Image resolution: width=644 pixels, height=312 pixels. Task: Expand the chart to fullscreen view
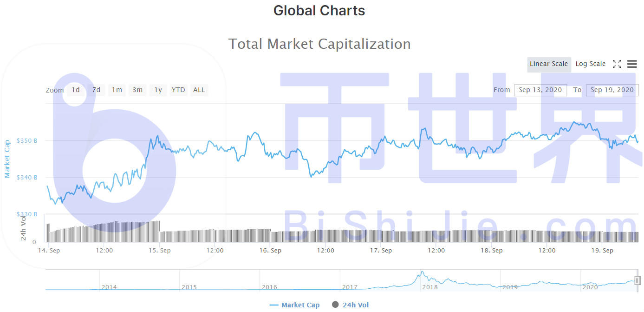click(617, 64)
